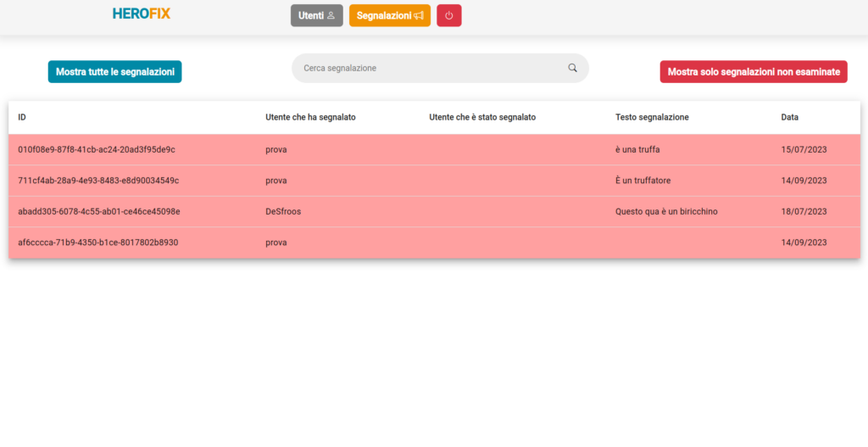Click Mostra tutte le segnalazioni button
The height and width of the screenshot is (447, 868).
pos(114,72)
